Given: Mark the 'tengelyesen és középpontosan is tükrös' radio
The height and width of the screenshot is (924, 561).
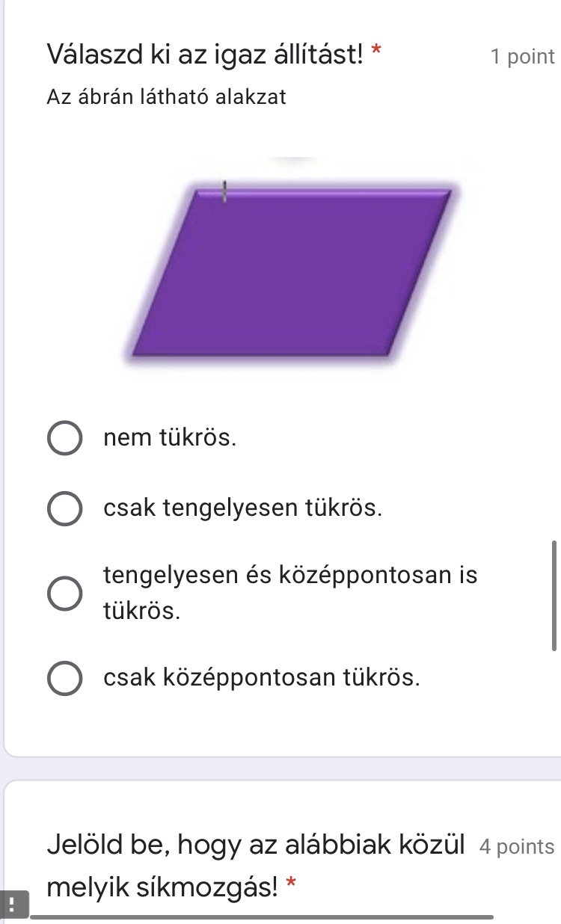Looking at the screenshot, I should 66,594.
